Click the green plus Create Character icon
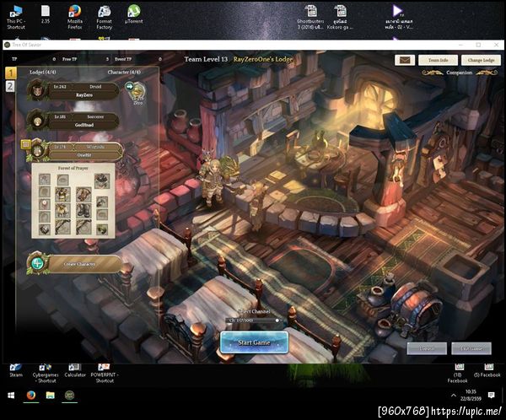 point(37,264)
